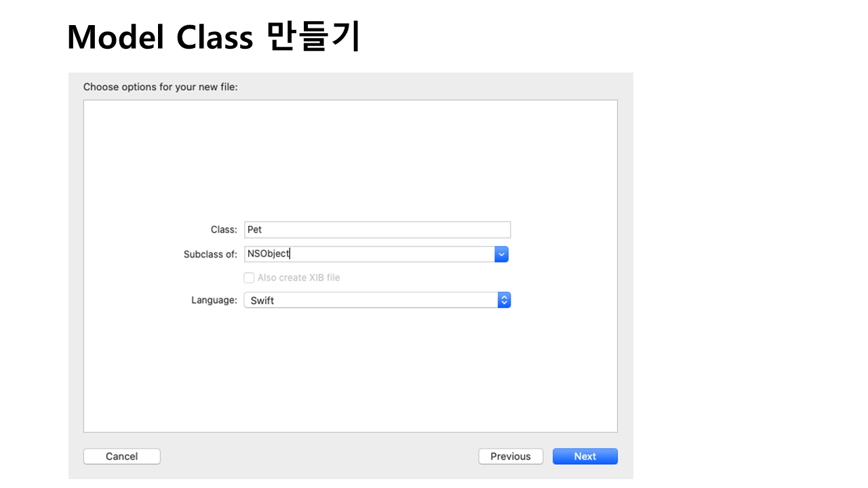Open the Subclass of dropdown arrow
This screenshot has height=488, width=868.
501,254
